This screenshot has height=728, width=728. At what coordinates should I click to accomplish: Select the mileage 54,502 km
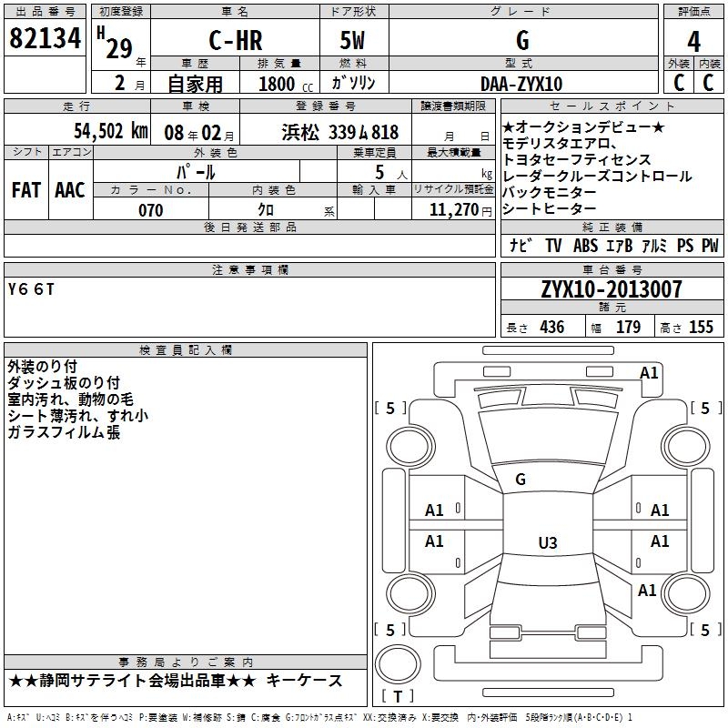[111, 131]
